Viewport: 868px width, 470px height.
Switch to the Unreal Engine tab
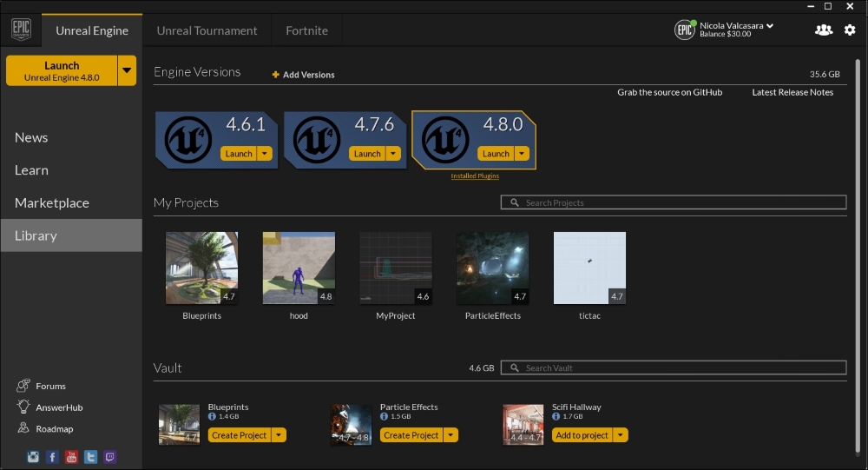[x=92, y=30]
